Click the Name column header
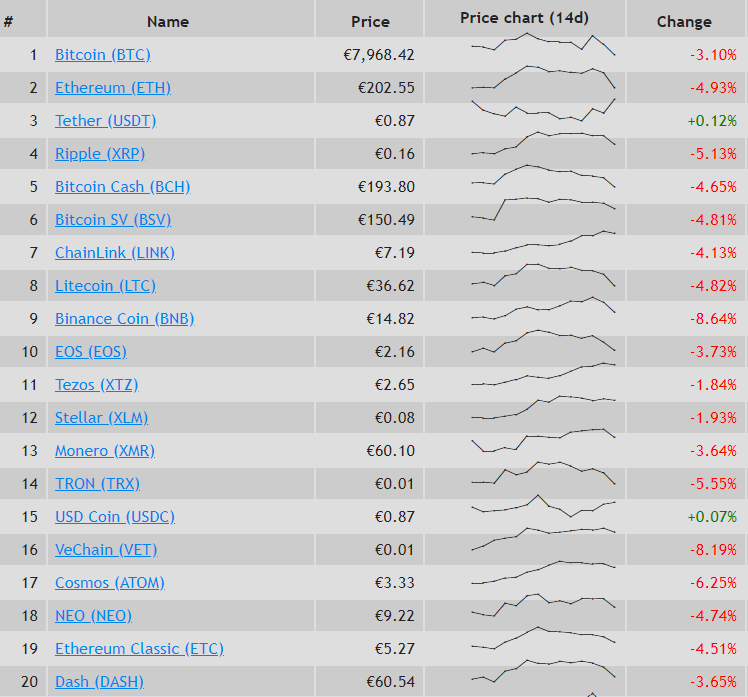Image resolution: width=748 pixels, height=697 pixels. point(168,22)
